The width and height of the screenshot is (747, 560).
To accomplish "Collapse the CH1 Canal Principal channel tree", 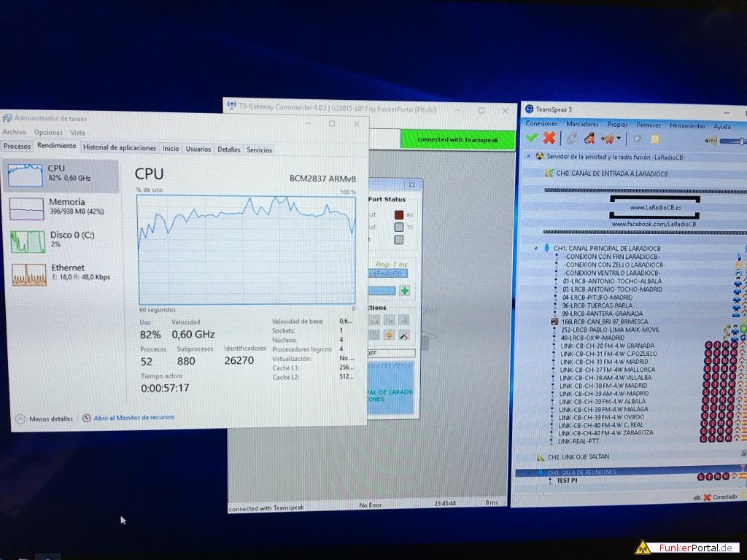I will 535,248.
